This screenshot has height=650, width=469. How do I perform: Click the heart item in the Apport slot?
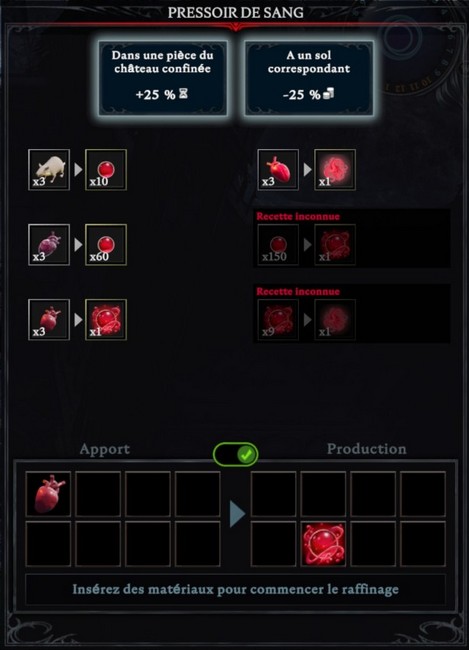[x=48, y=494]
